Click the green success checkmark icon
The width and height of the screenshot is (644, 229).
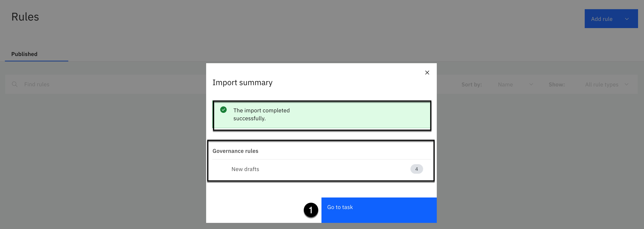pyautogui.click(x=223, y=110)
